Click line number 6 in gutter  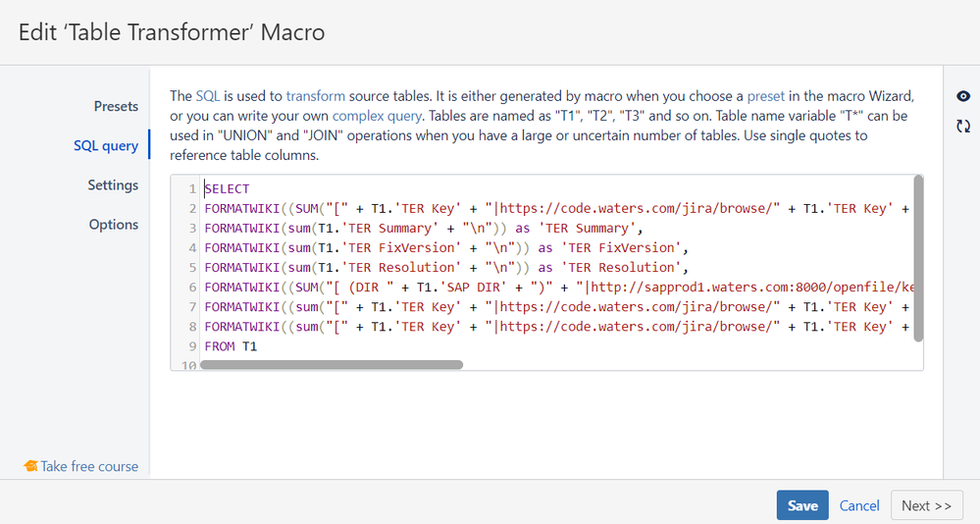pos(192,287)
